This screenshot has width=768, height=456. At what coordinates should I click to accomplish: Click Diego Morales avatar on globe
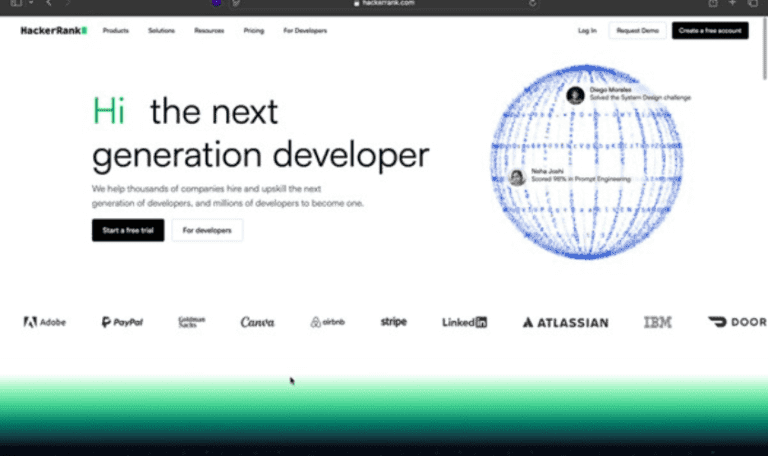(575, 95)
